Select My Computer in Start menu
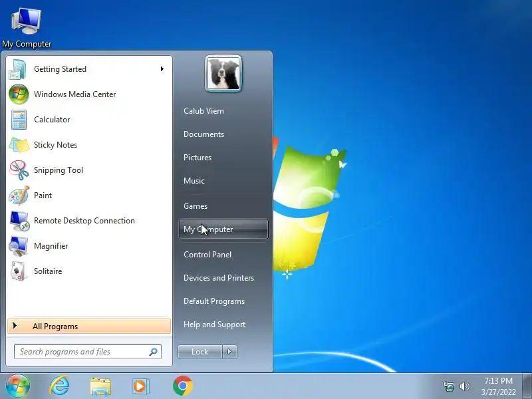This screenshot has height=399, width=532. 223,229
